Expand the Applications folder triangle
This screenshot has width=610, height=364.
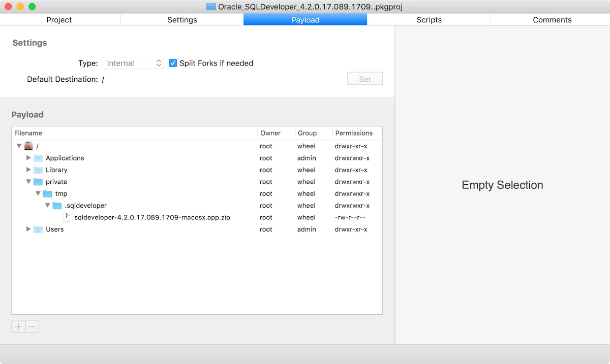(x=28, y=158)
